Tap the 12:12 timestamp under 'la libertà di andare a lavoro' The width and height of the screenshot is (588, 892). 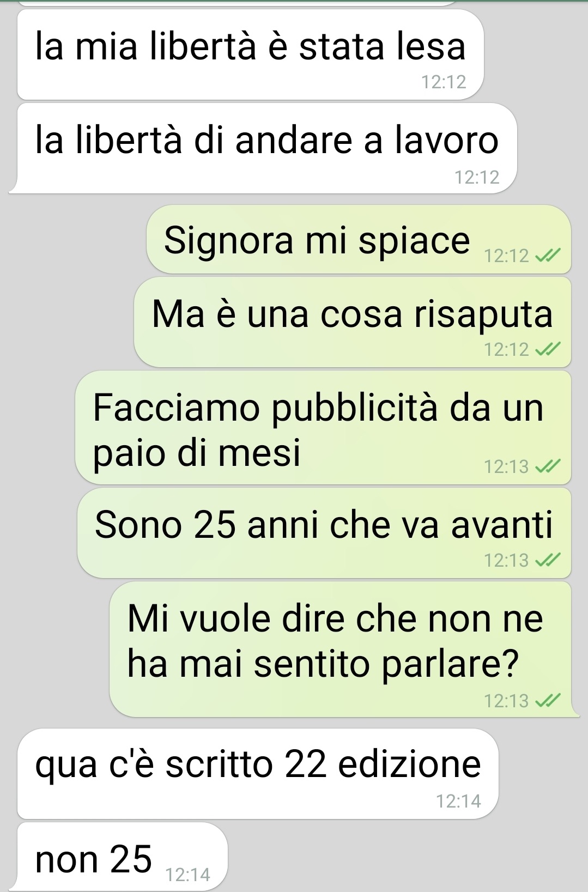(x=477, y=177)
